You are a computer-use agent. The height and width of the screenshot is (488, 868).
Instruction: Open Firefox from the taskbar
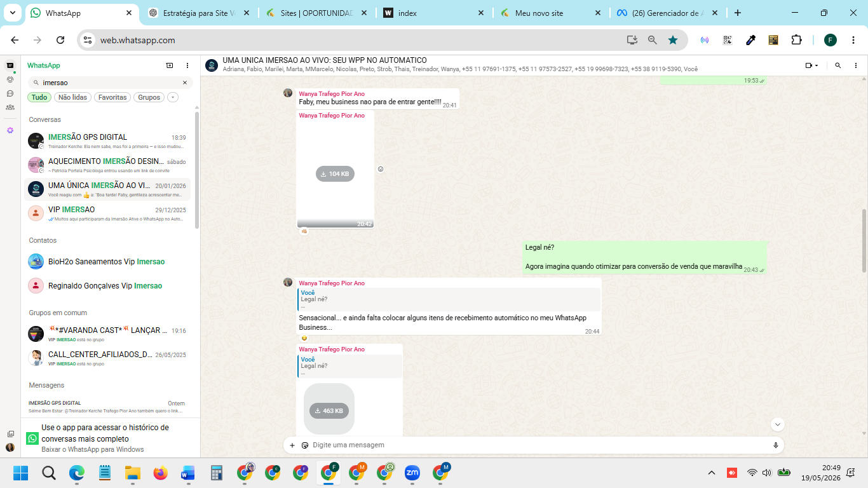pos(160,473)
